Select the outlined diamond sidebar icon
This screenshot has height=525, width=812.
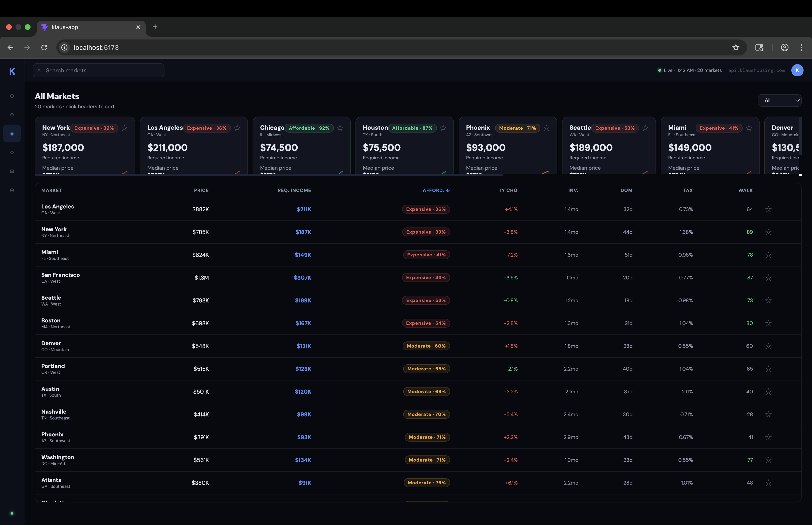12,153
